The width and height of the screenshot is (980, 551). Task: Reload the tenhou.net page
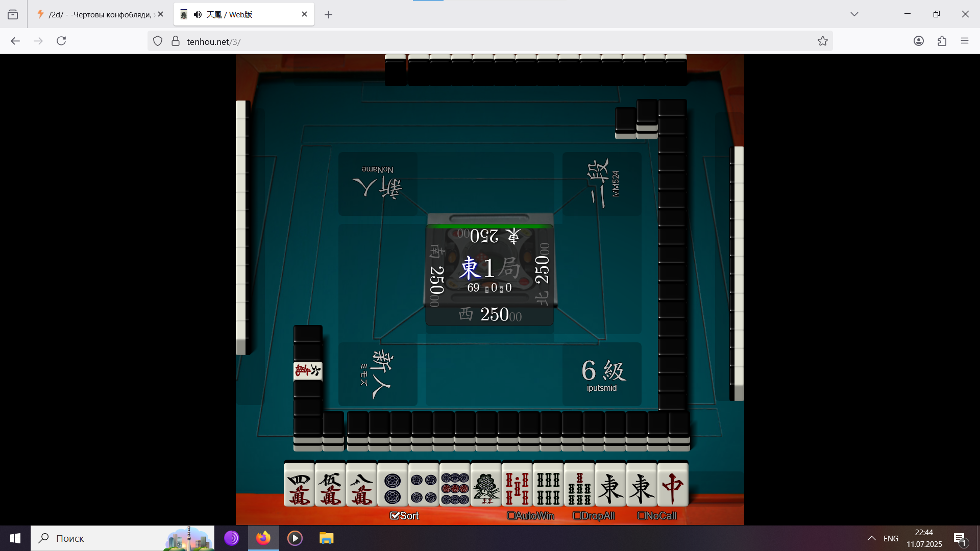(61, 41)
